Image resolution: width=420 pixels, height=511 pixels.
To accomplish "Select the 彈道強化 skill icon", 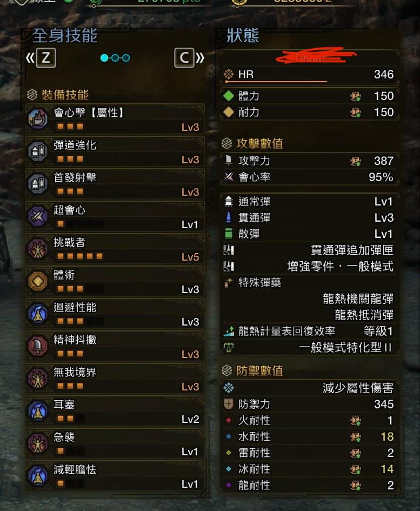I will point(38,151).
